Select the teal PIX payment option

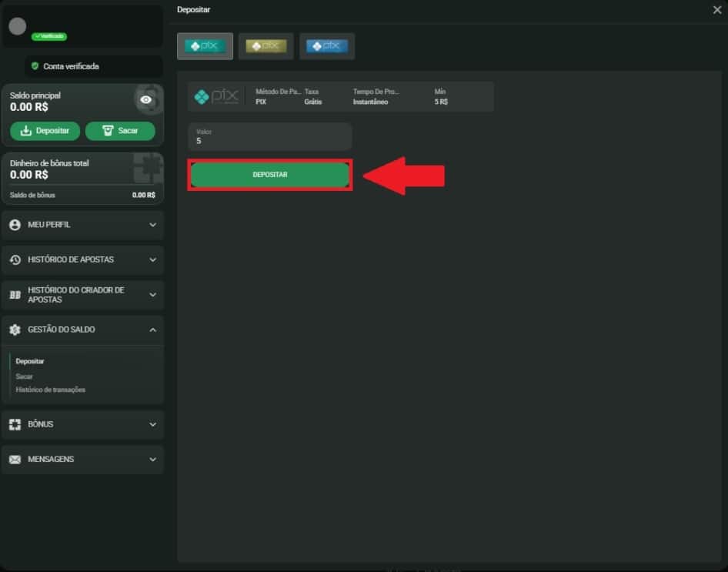(x=204, y=46)
